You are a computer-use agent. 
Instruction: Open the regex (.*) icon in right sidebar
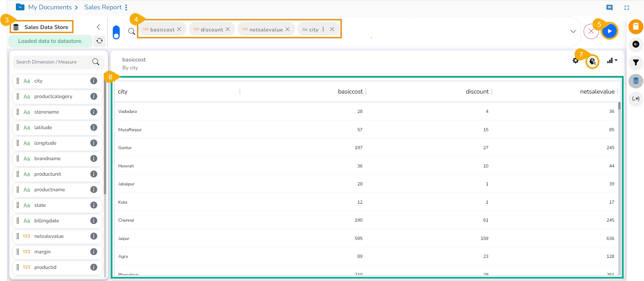tap(636, 99)
